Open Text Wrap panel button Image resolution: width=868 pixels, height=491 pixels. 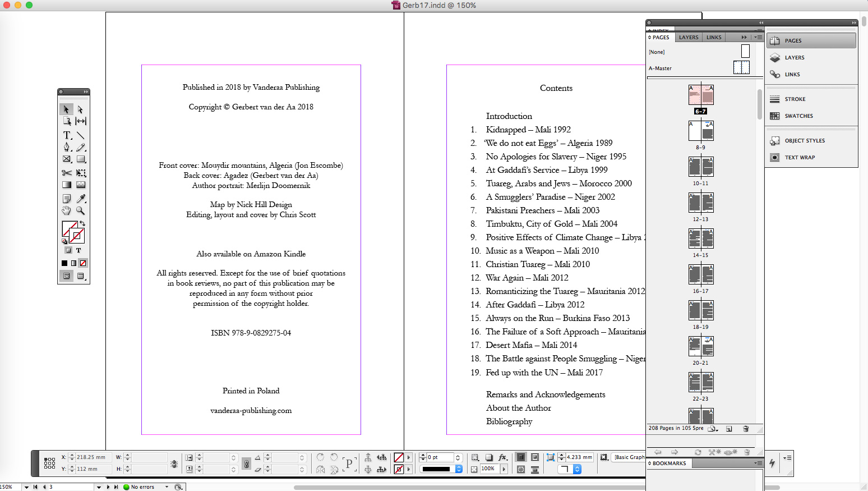point(800,158)
